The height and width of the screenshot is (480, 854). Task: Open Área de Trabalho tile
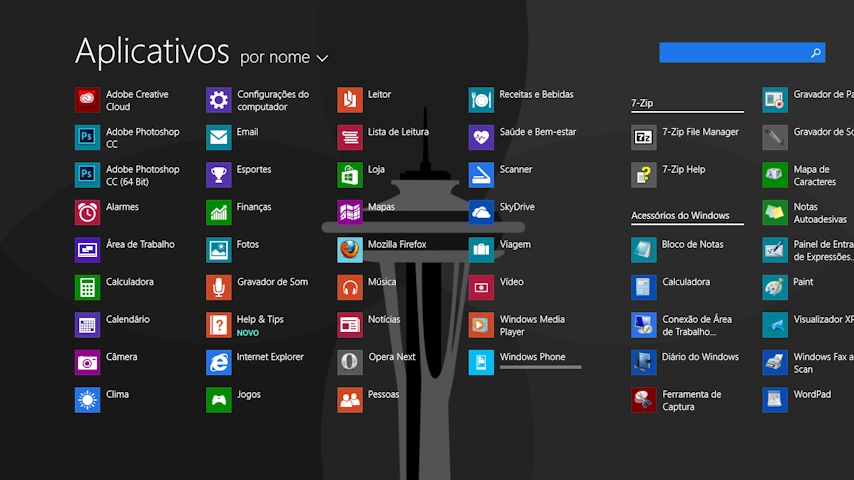point(87,250)
